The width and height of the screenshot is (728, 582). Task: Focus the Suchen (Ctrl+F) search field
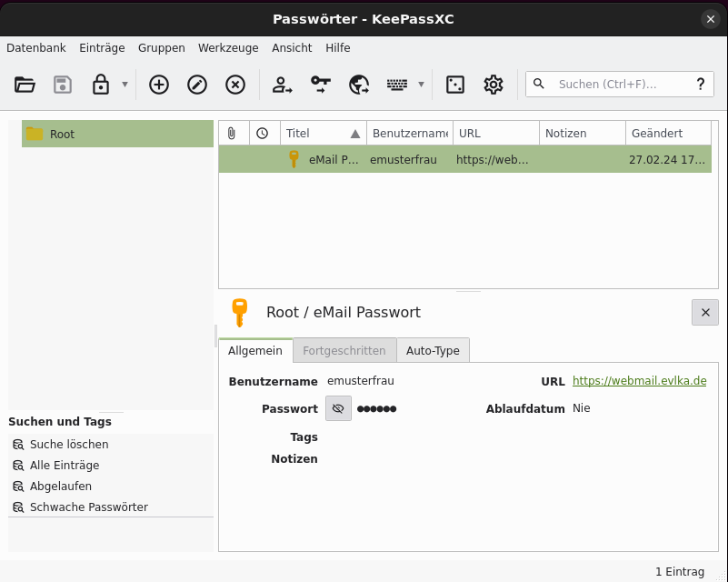pyautogui.click(x=620, y=84)
